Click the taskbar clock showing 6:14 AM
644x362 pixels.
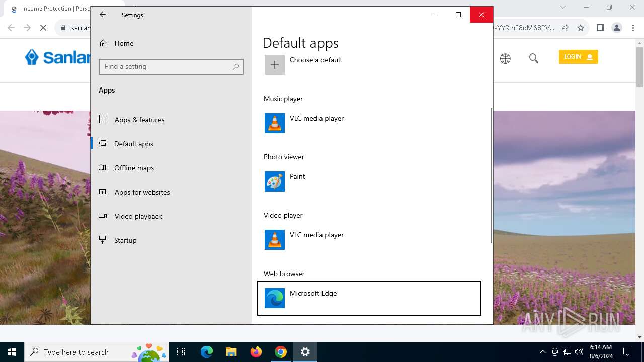click(x=601, y=352)
